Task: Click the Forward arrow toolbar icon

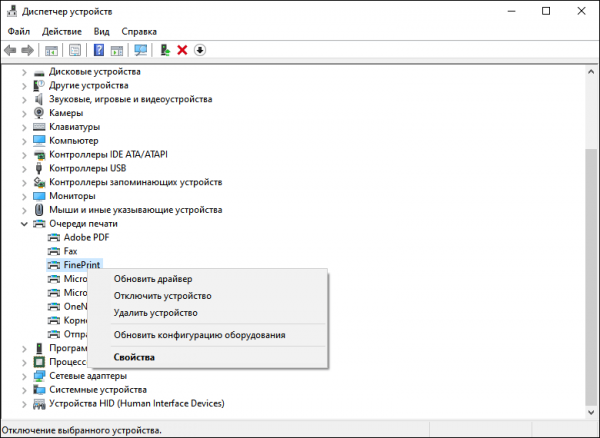Action: tap(28, 50)
